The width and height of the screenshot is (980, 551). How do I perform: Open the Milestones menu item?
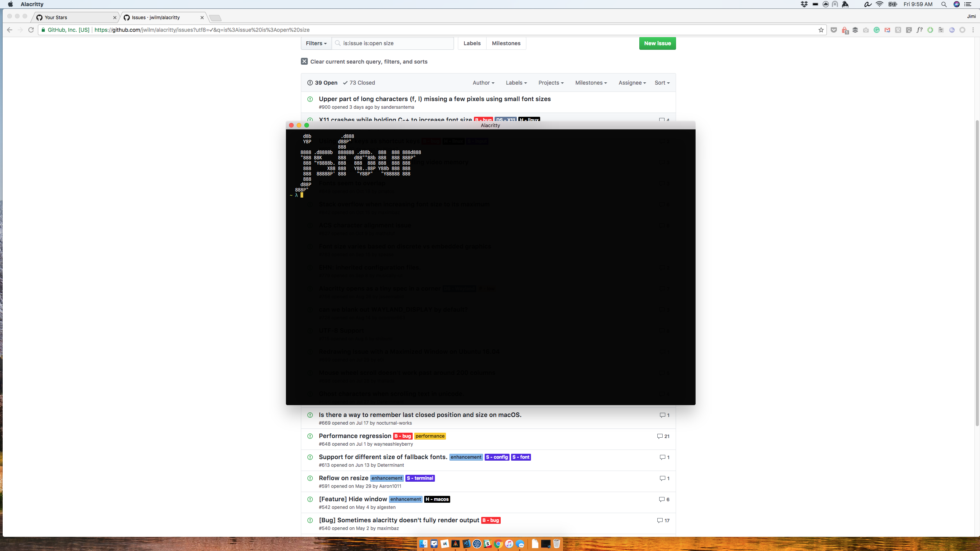point(506,43)
